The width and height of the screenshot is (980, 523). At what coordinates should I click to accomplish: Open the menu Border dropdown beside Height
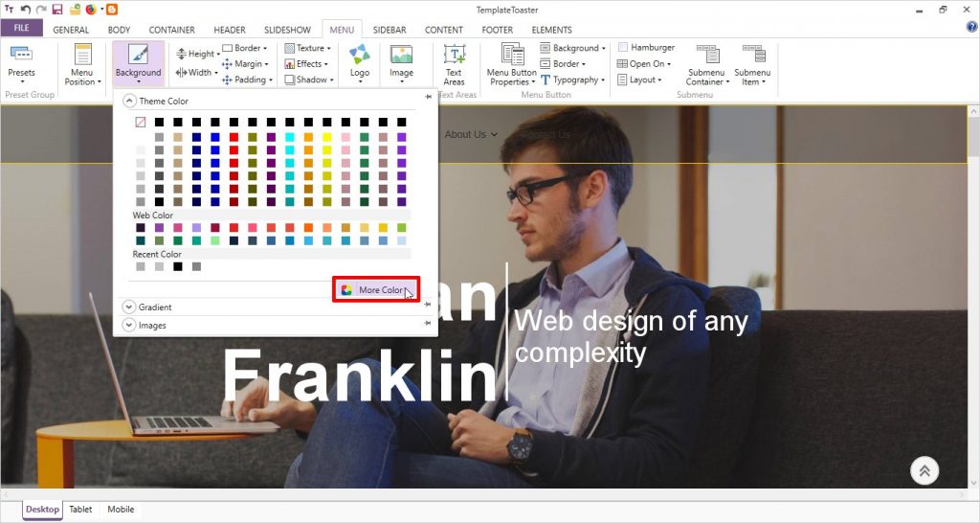[x=245, y=48]
